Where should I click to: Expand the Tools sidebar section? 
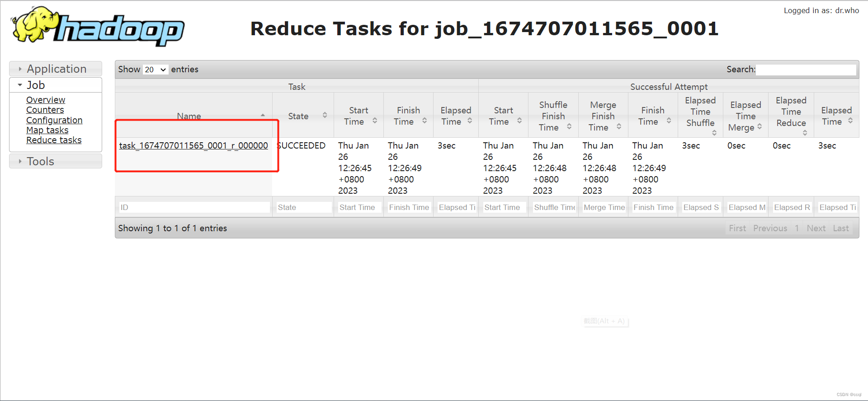[x=56, y=161]
